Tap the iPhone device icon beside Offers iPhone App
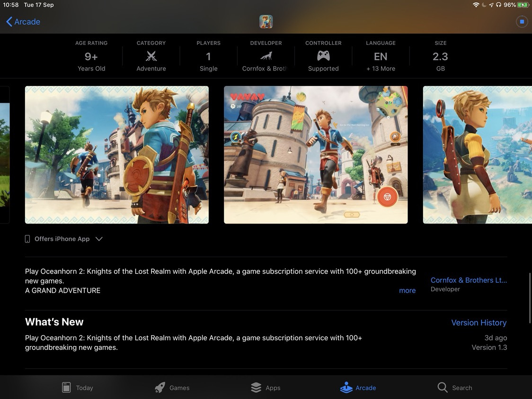 tap(27, 239)
